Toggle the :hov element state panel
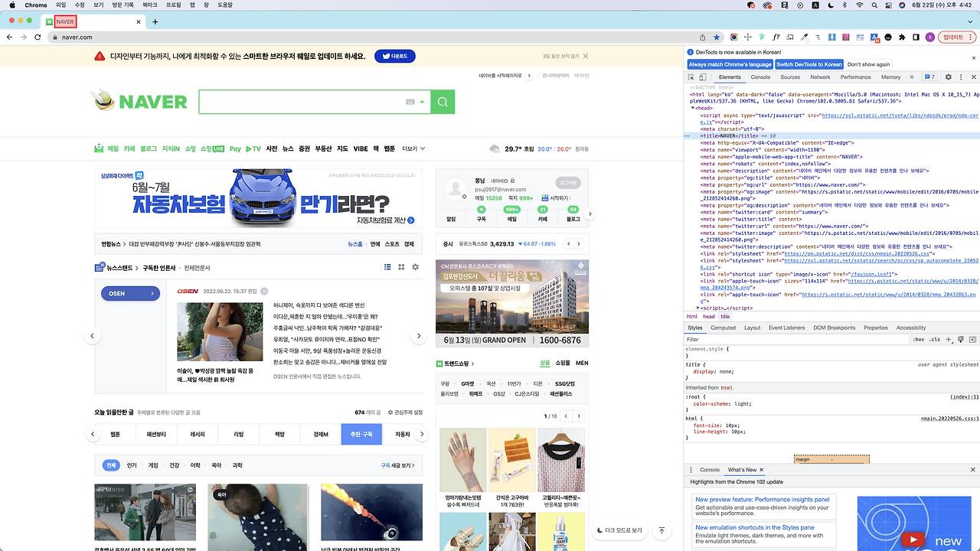The height and width of the screenshot is (551, 980). point(919,339)
